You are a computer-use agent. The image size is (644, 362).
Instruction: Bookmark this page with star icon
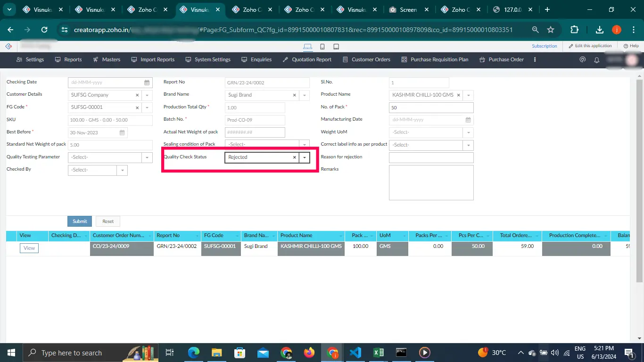[550, 30]
